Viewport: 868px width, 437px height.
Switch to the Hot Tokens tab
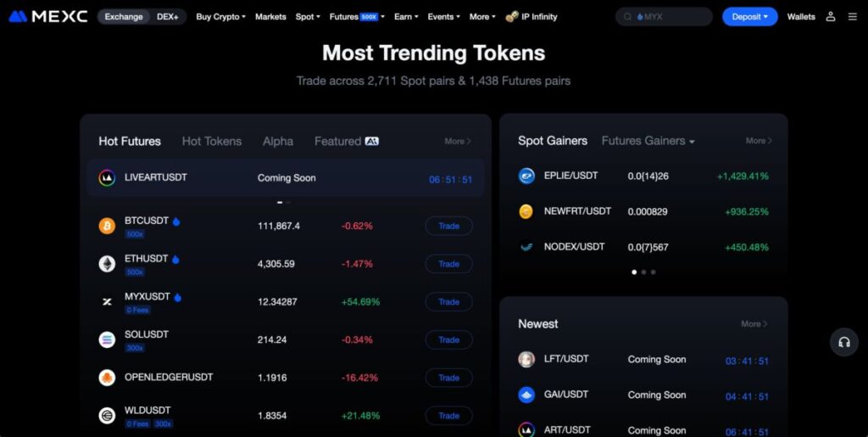pos(211,141)
